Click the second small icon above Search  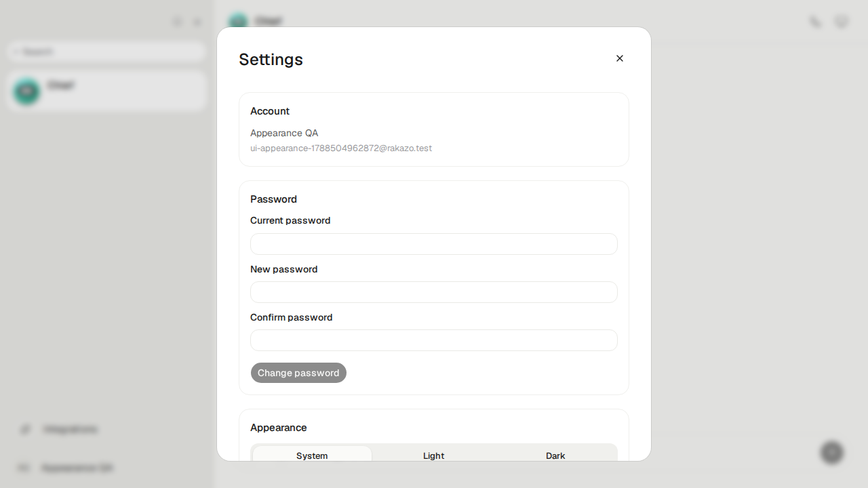pos(197,22)
